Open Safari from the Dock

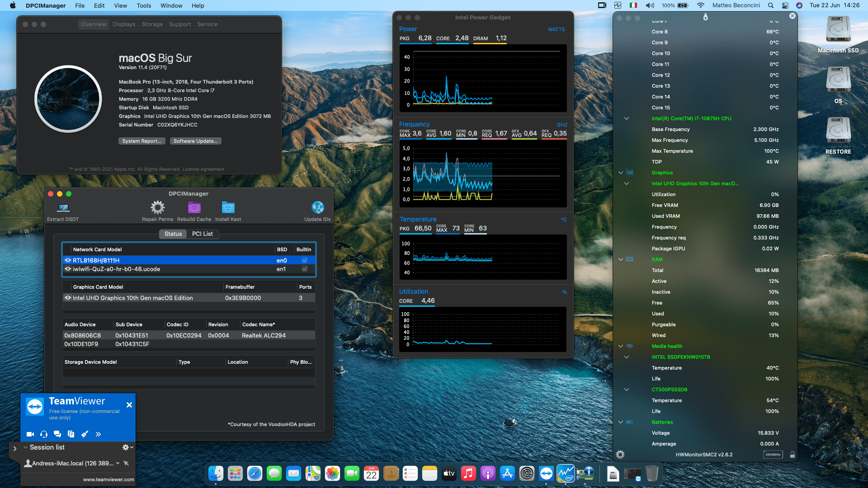pyautogui.click(x=255, y=474)
